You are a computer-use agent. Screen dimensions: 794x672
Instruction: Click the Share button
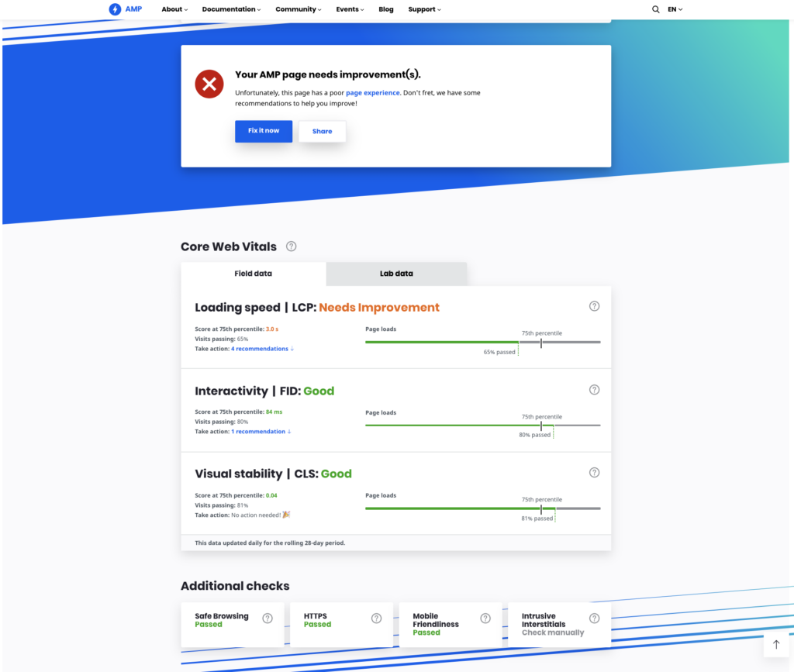point(322,132)
